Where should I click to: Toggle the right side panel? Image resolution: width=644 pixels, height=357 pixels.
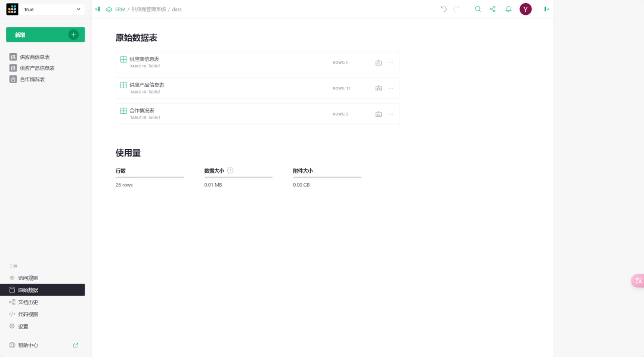[546, 9]
